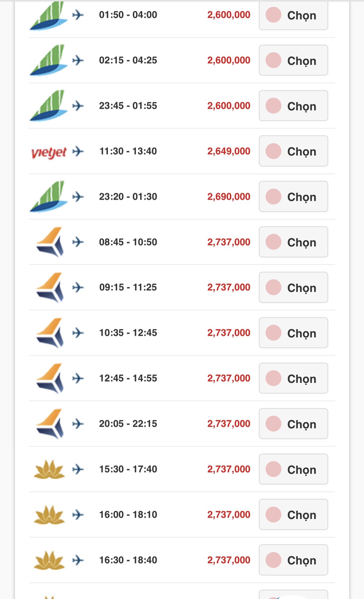364x599 pixels.
Task: Click Bamboo Airways logo on 01:50 flight
Action: tap(49, 16)
